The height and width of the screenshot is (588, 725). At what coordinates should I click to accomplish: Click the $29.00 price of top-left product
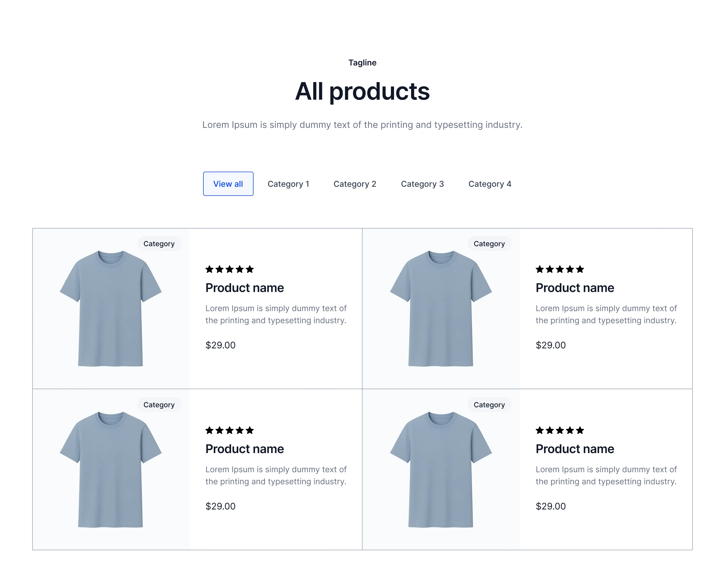pyautogui.click(x=221, y=345)
